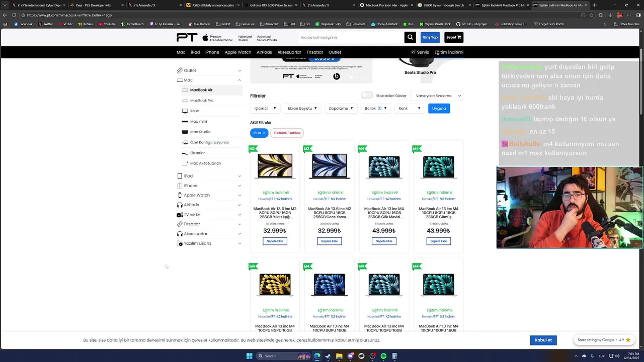Select Mac in the top navigation
Viewport: 644px width, 362px height.
[181, 52]
